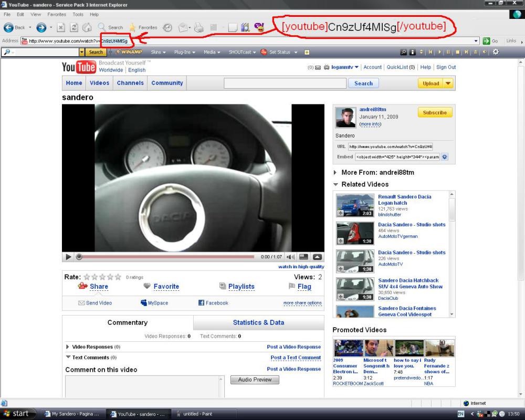Mute the video player volume
525x420 pixels.
[291, 257]
